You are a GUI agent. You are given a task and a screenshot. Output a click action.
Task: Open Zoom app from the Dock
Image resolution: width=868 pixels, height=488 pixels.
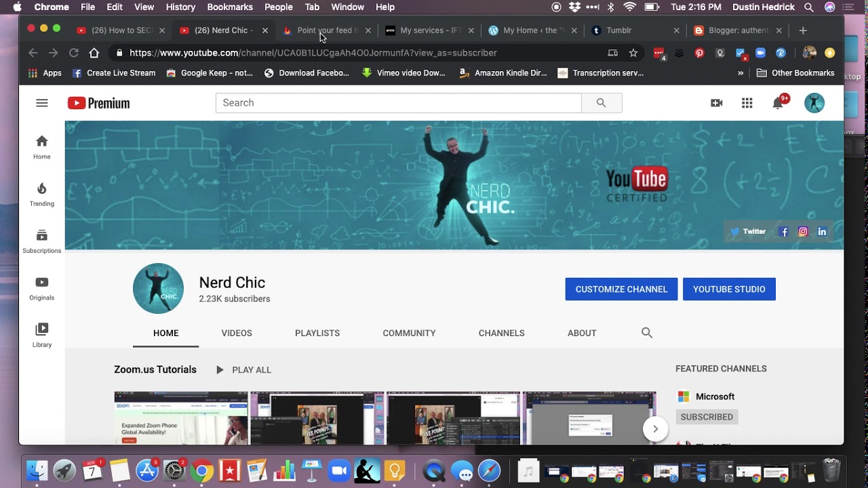pos(338,470)
